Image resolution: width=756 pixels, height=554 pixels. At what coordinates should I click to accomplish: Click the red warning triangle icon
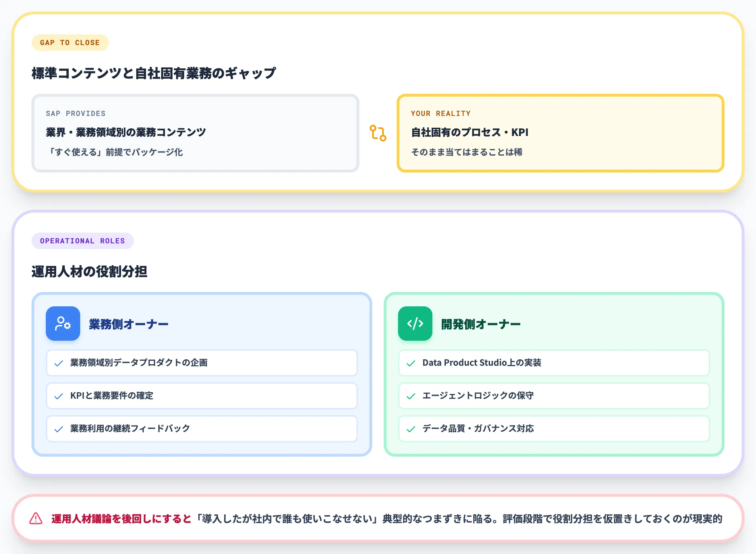click(36, 518)
